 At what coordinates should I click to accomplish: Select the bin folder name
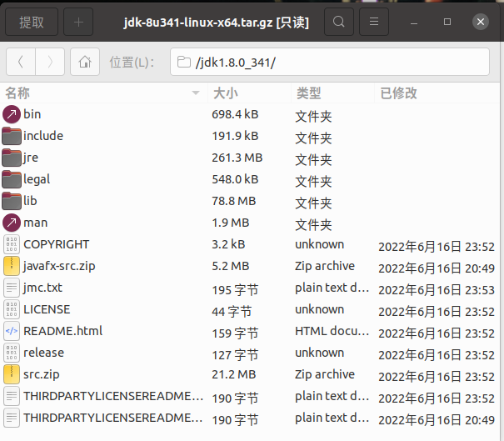pos(32,114)
